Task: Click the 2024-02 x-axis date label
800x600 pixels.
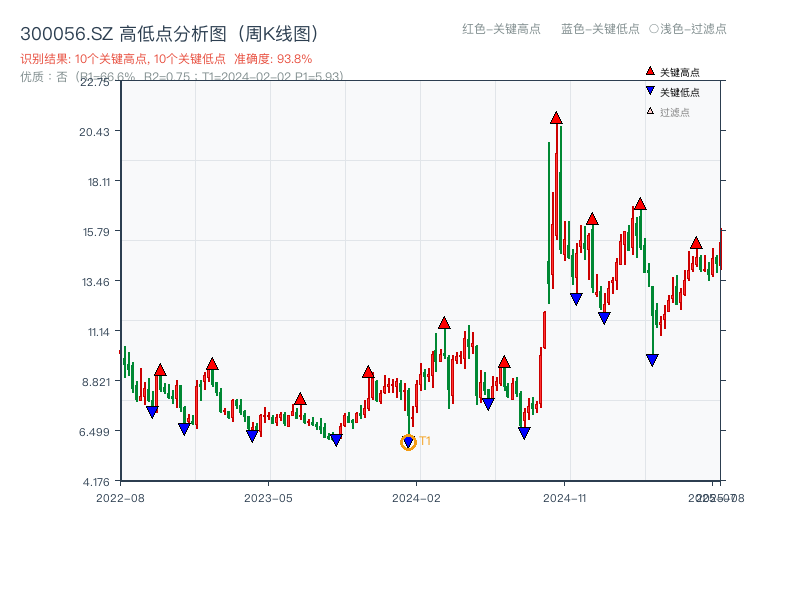Action: click(416, 498)
